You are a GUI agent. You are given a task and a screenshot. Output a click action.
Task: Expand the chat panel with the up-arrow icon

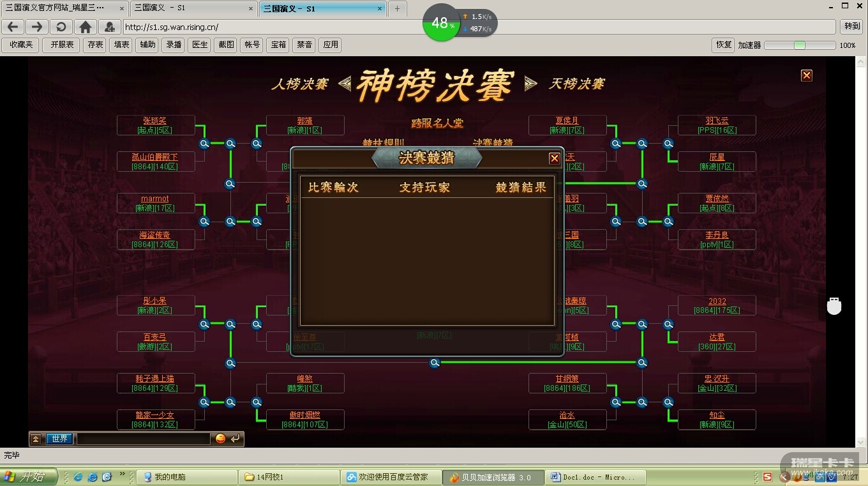36,439
